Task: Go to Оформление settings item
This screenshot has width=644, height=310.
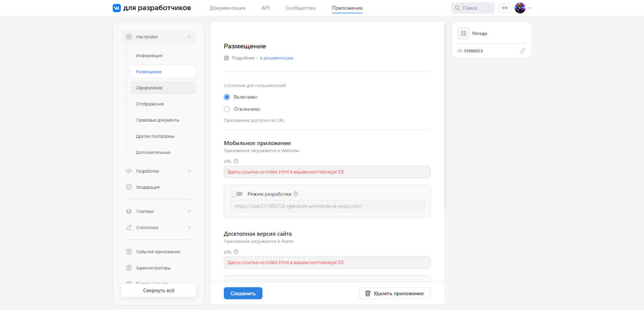Action: (x=149, y=88)
